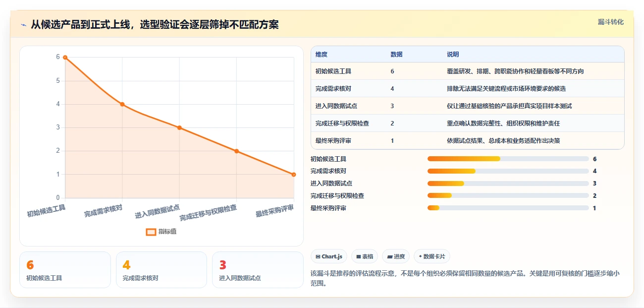This screenshot has width=644, height=308.
Task: Click the 数据卡片 chip
Action: tap(432, 256)
